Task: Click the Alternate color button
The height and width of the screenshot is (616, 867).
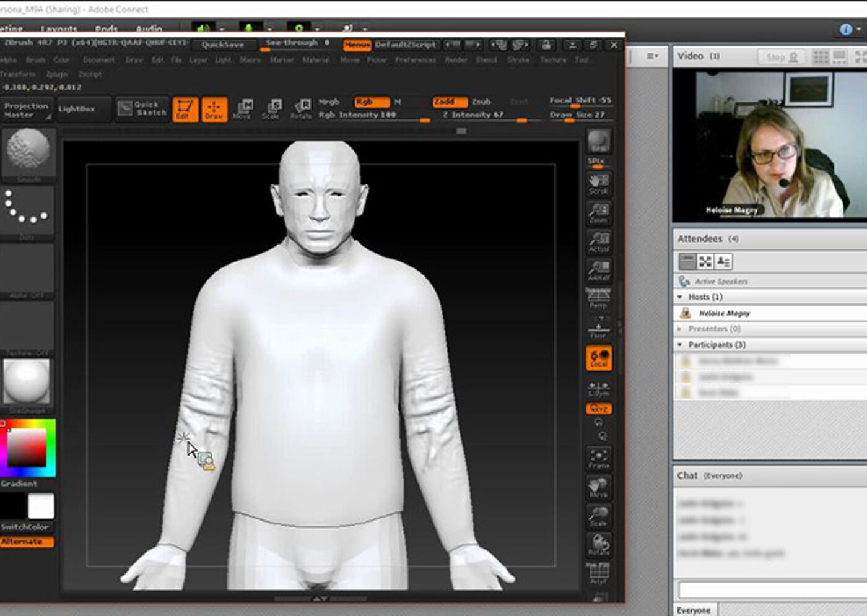Action: (27, 542)
